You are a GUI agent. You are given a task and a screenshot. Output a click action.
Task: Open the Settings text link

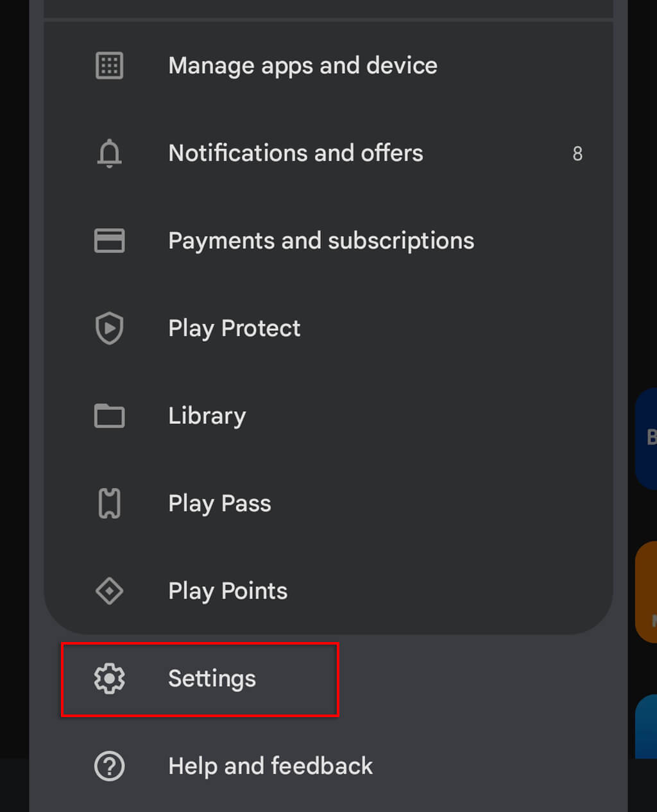pyautogui.click(x=212, y=679)
